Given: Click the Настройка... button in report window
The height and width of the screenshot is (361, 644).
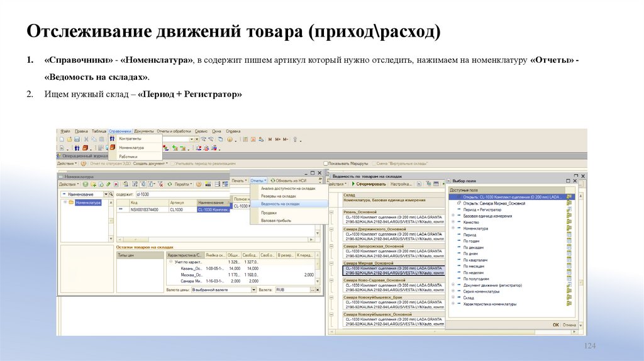Looking at the screenshot, I should point(401,184).
